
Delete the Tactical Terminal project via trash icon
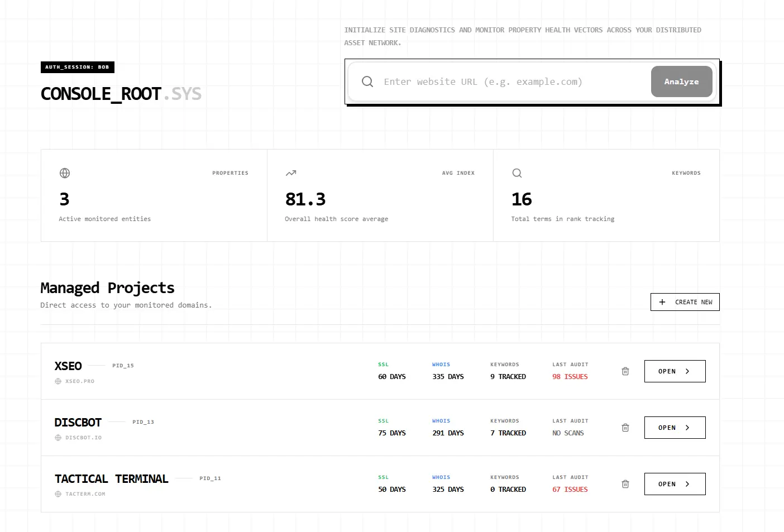tap(625, 484)
